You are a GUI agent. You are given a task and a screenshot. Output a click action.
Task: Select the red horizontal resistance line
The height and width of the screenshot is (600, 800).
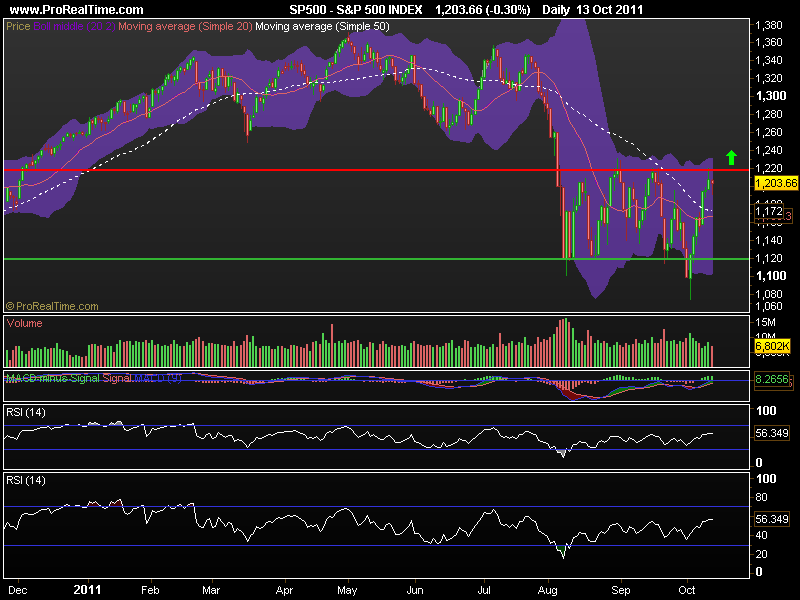377,169
